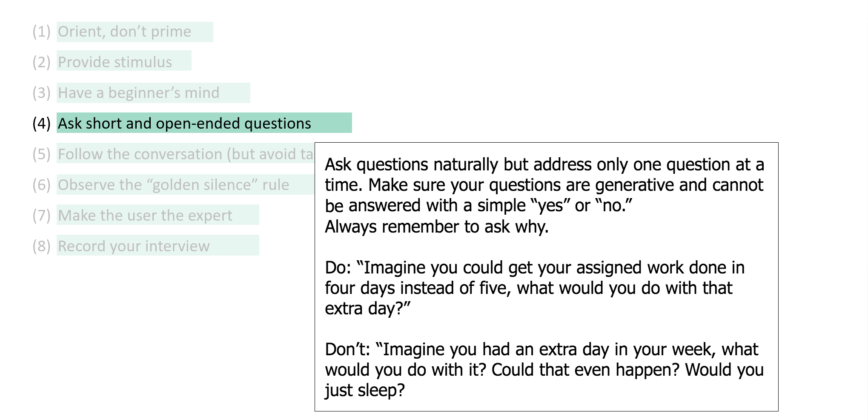Select highlighted 'Ask short and open-ended questions'

(204, 123)
